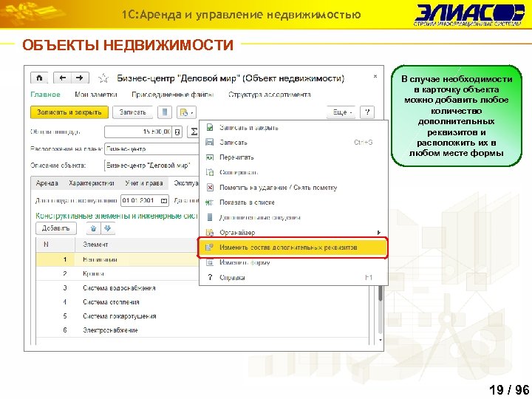Screen dimensions: 532x399
Task: Click the commissioning date field 01.01.2001
Action: click(140, 201)
